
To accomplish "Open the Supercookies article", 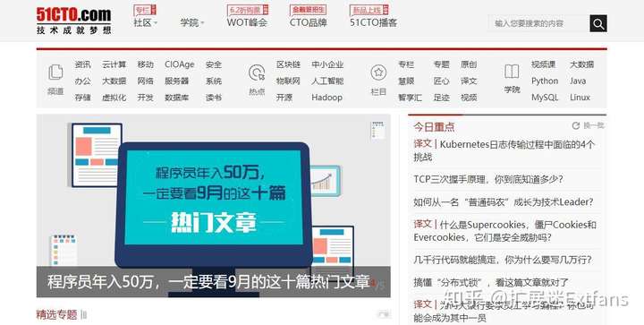I will pos(504,231).
